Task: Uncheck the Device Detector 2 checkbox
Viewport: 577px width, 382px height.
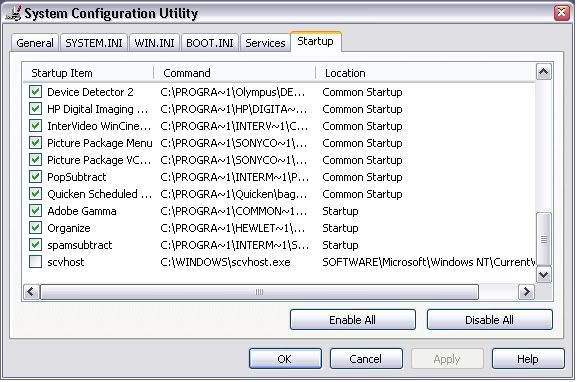Action: click(35, 92)
